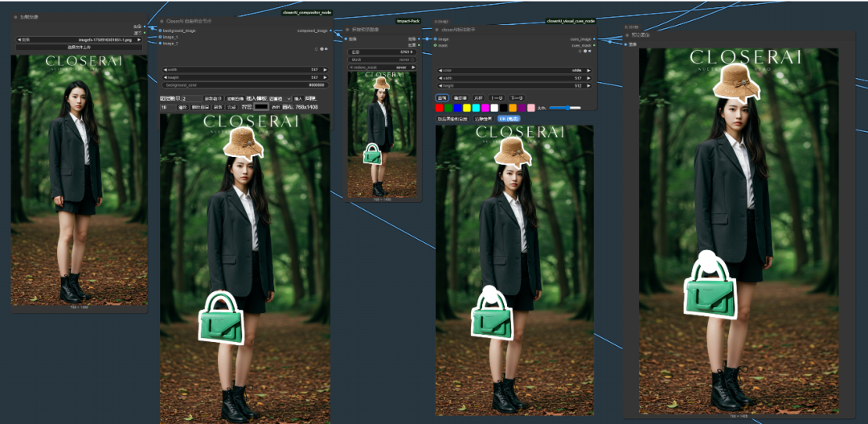Pick the white color swatch

pyautogui.click(x=494, y=108)
